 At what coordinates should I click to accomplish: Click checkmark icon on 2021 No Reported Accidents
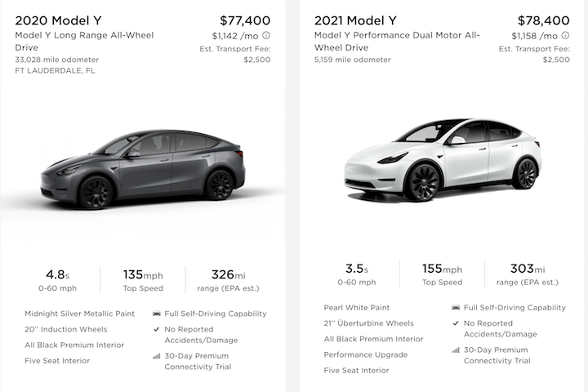tap(456, 323)
